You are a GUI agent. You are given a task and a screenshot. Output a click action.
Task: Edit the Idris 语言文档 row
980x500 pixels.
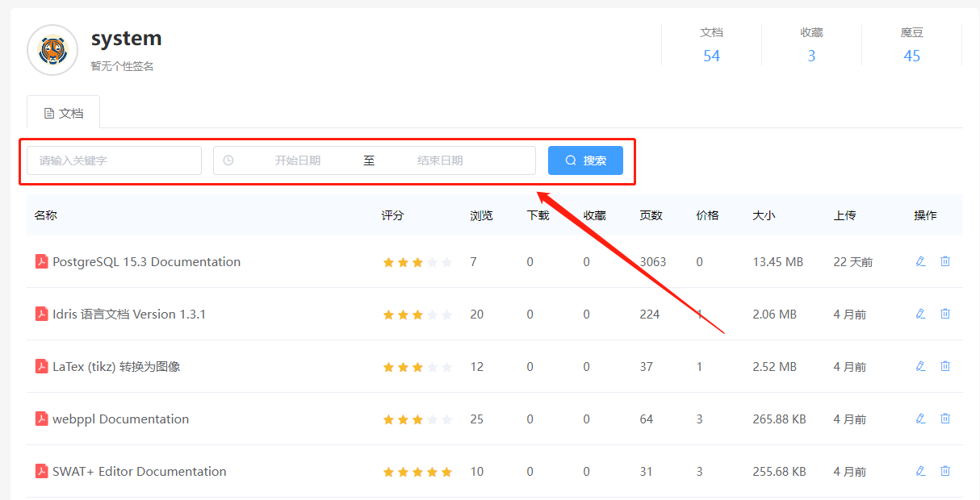pos(920,314)
